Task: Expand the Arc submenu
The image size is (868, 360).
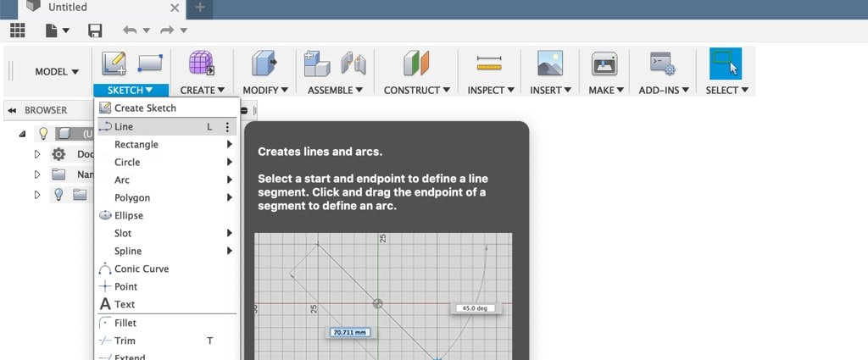Action: pos(167,180)
